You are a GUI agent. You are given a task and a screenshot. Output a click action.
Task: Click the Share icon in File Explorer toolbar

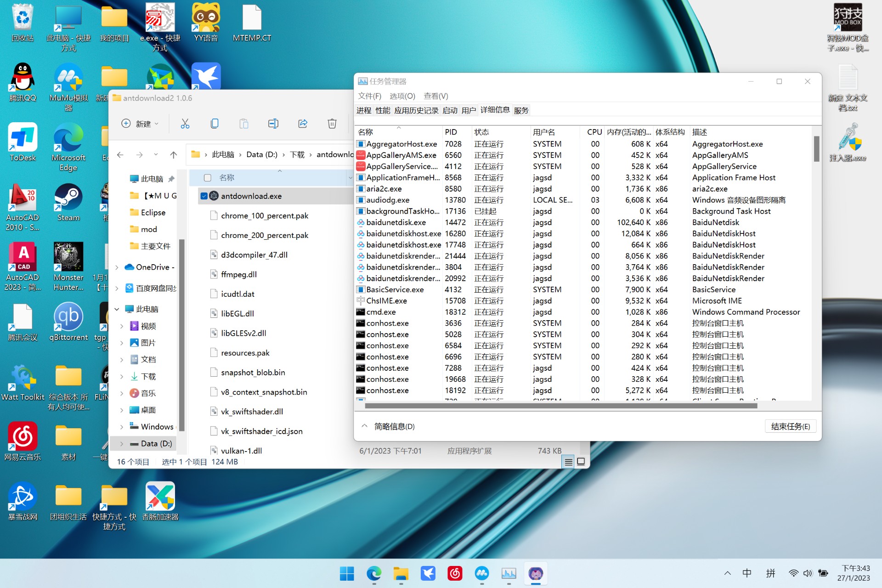tap(303, 124)
